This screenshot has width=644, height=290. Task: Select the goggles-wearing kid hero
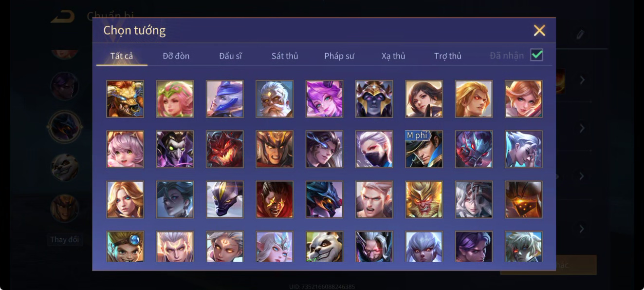pos(125,247)
